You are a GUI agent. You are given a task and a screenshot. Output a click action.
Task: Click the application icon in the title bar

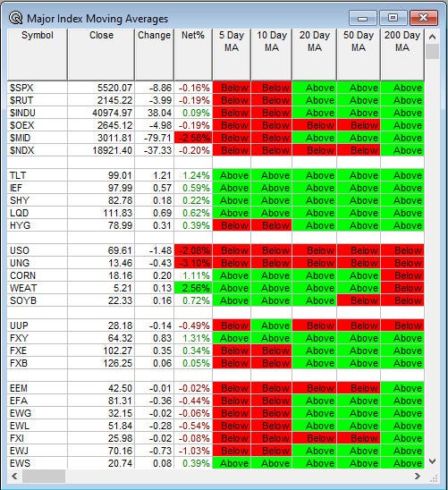pyautogui.click(x=15, y=18)
